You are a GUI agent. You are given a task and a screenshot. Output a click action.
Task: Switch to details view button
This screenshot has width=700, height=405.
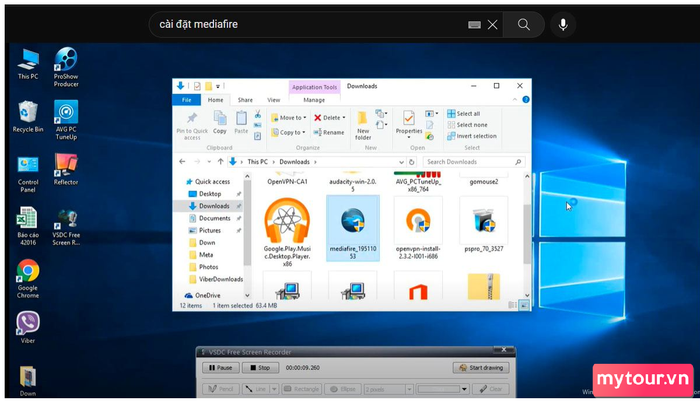coord(512,305)
